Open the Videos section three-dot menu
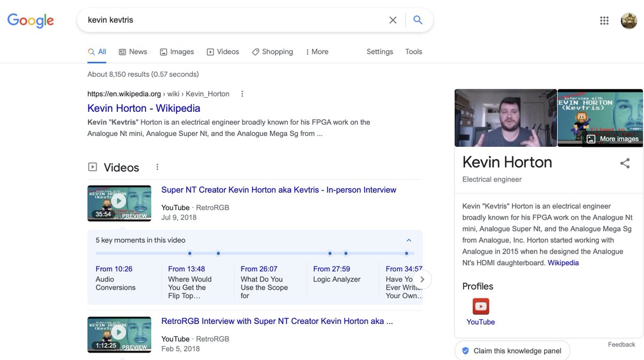The image size is (644, 360). tap(157, 167)
